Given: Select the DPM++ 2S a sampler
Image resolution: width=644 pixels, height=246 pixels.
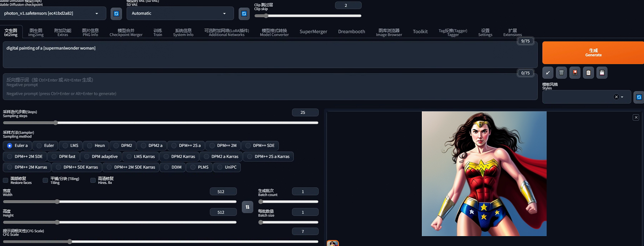Looking at the screenshot, I should coord(186,145).
